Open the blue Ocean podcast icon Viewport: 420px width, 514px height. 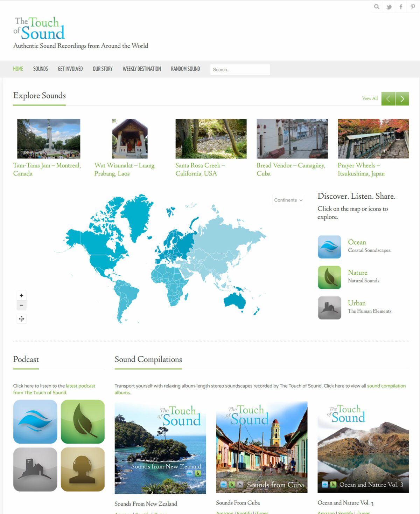[35, 422]
